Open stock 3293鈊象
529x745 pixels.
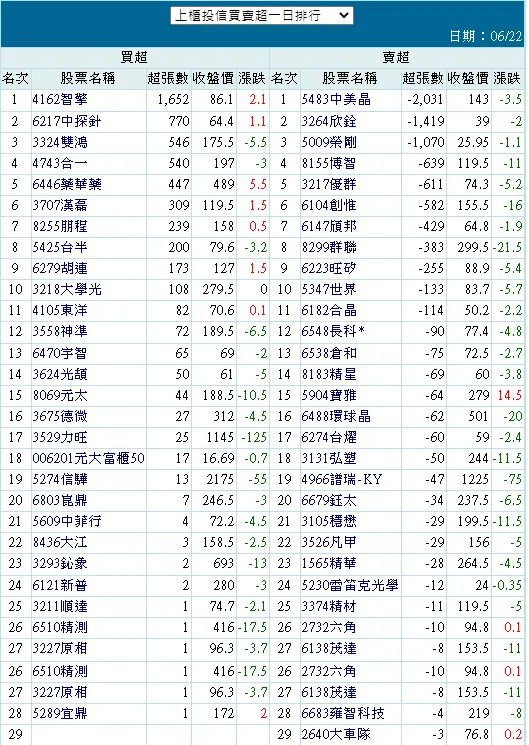60,563
